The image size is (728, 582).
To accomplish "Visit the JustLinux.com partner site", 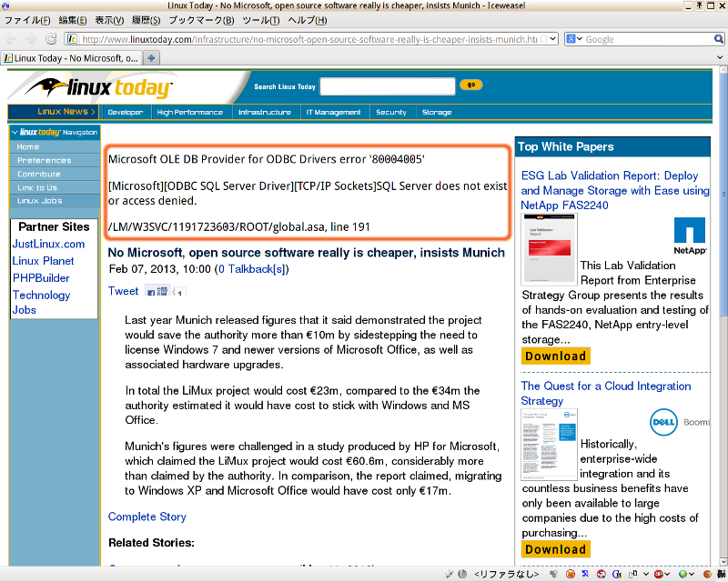I will tap(48, 244).
